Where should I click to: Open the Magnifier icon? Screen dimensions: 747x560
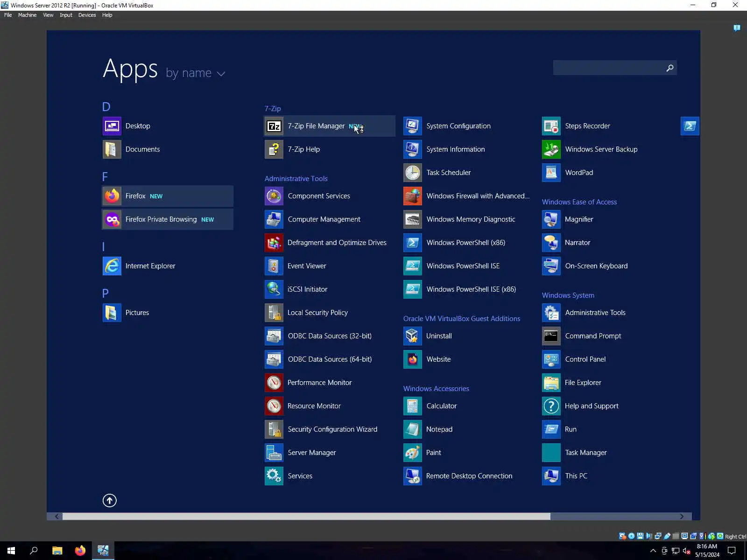(551, 219)
